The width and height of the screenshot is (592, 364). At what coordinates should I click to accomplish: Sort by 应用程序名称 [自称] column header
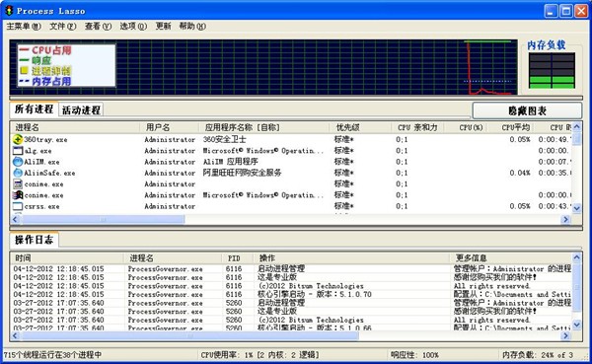(x=263, y=127)
